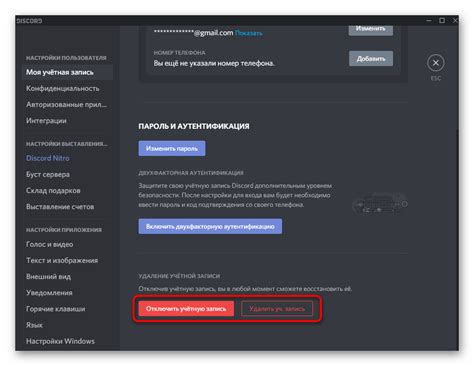Viewport: 474px width, 366px height.
Task: Go to Внешний вид settings
Action: pos(48,276)
